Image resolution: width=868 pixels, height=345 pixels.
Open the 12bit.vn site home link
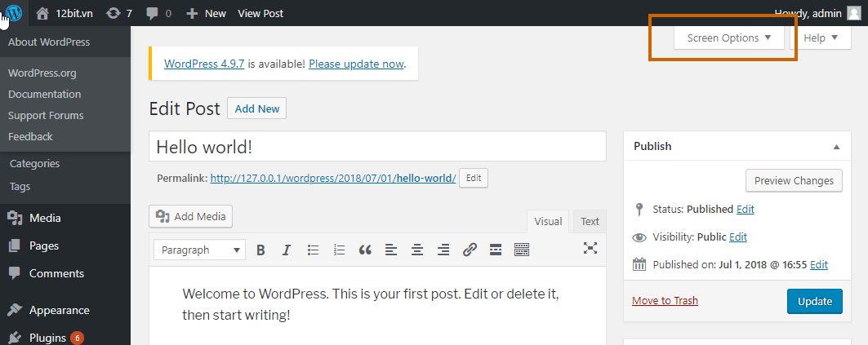65,13
